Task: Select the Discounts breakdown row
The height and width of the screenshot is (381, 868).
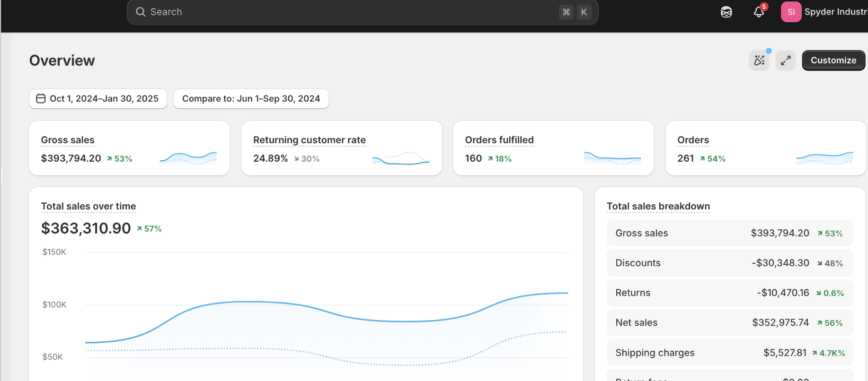Action: click(730, 263)
